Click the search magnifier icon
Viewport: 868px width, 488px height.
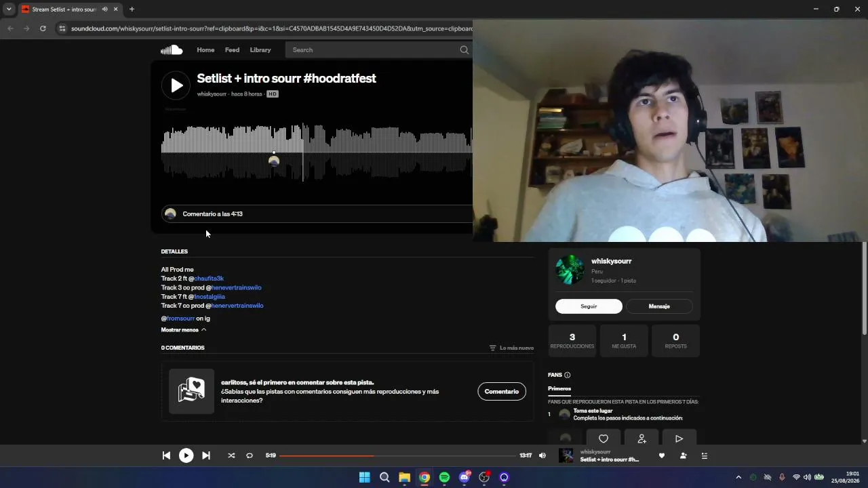click(x=465, y=49)
